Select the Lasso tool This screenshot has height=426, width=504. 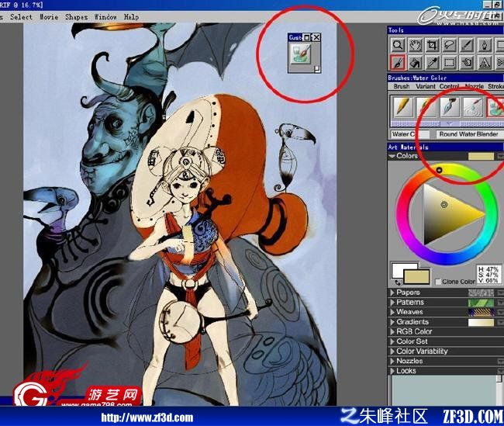pos(450,45)
